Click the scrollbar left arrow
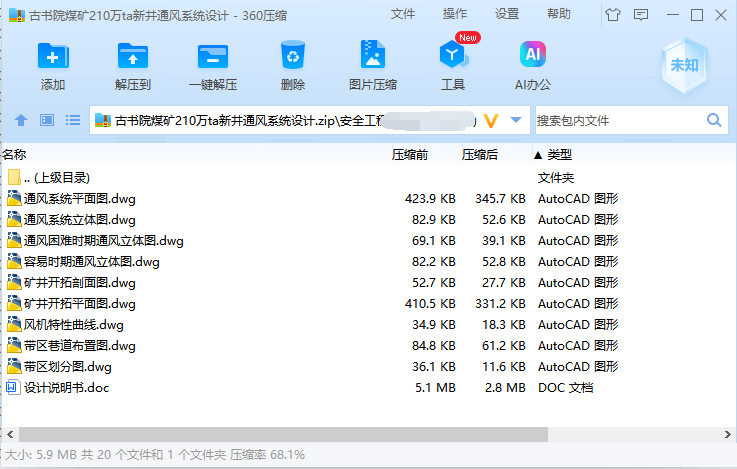This screenshot has width=737, height=469. pos(10,434)
